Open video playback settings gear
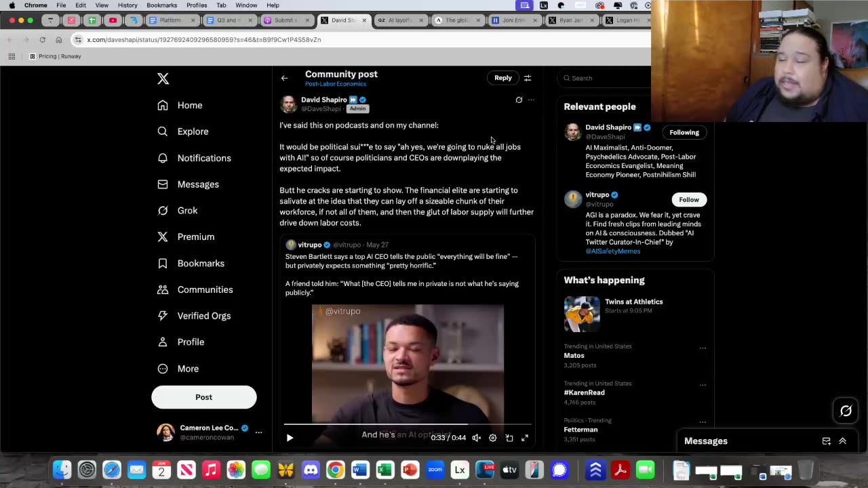 [493, 438]
